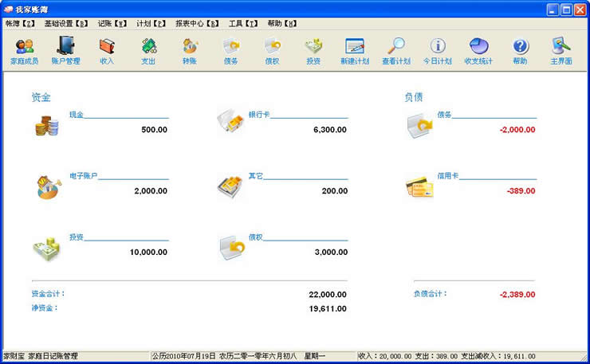Click the 债权 icon in 资金 section
Viewport: 590px width, 364px height.
coord(232,248)
